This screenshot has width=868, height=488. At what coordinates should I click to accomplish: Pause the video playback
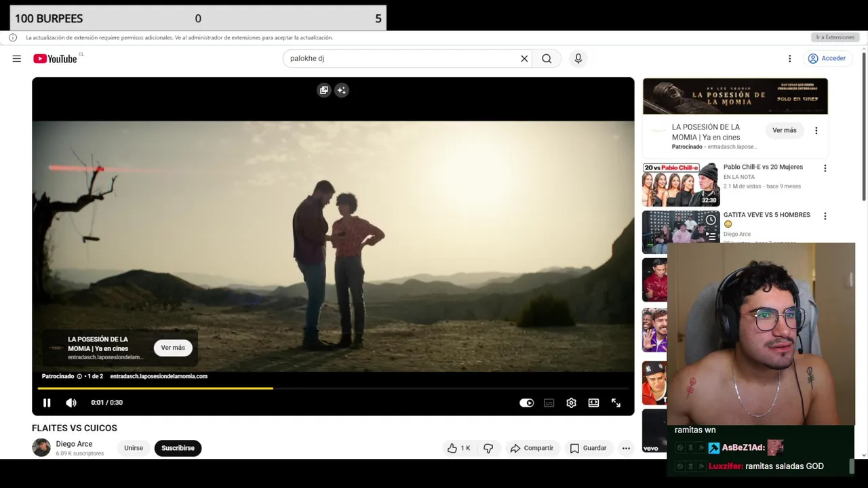tap(47, 403)
